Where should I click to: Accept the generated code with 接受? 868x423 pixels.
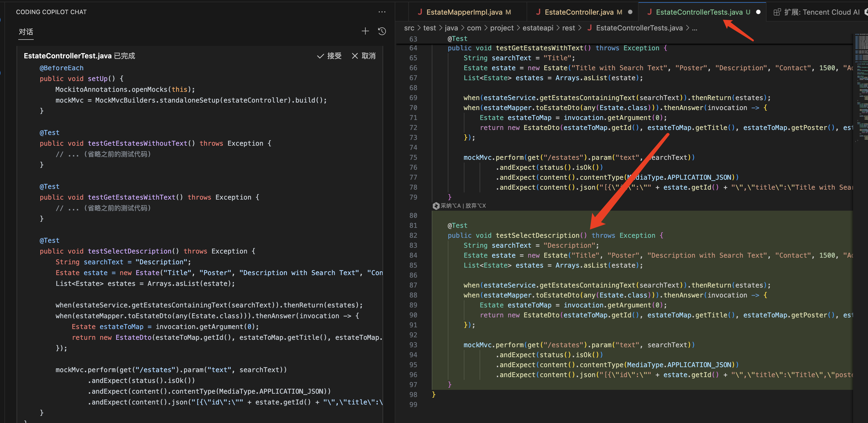click(x=329, y=56)
